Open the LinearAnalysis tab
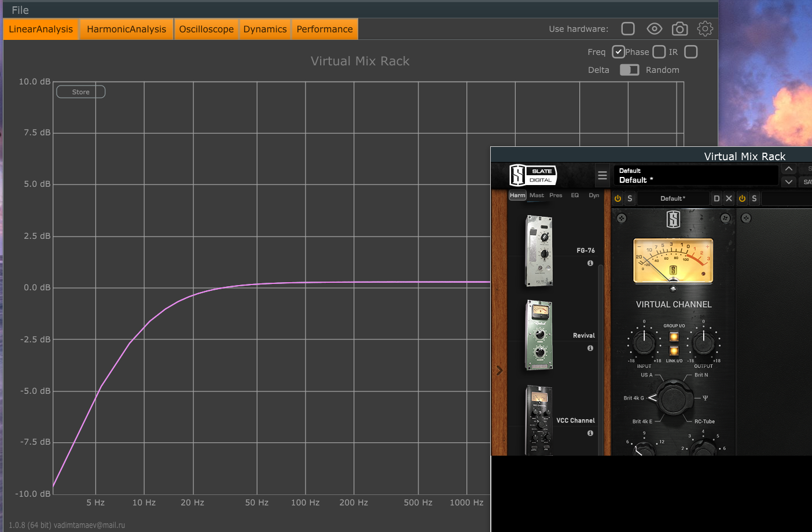 point(41,29)
